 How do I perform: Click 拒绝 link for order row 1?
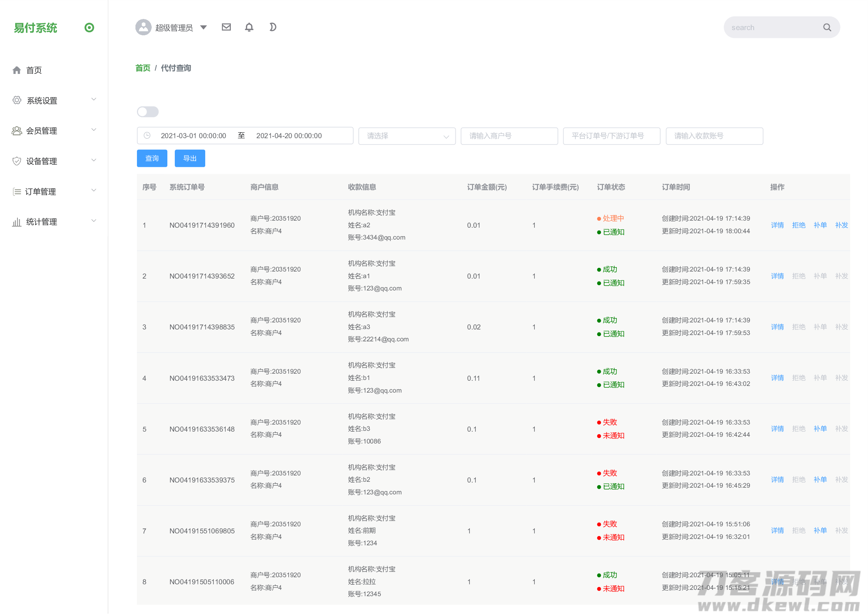pos(799,225)
